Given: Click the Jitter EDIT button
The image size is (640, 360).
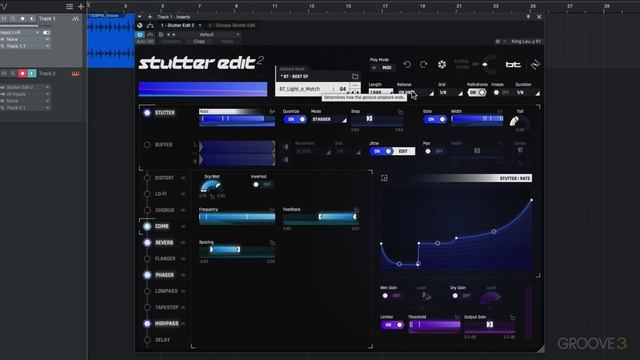Looking at the screenshot, I should tap(403, 151).
